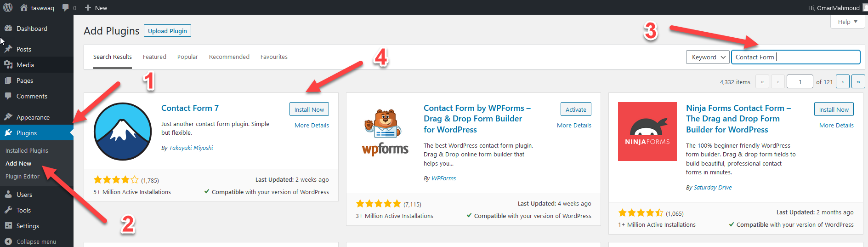Expand the Help panel dropdown

[848, 22]
